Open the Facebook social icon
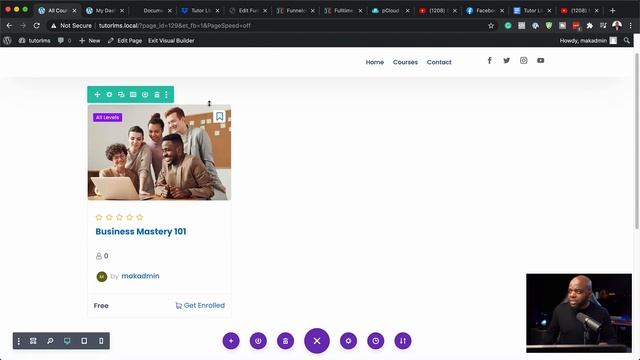Image resolution: width=640 pixels, height=360 pixels. tap(489, 60)
